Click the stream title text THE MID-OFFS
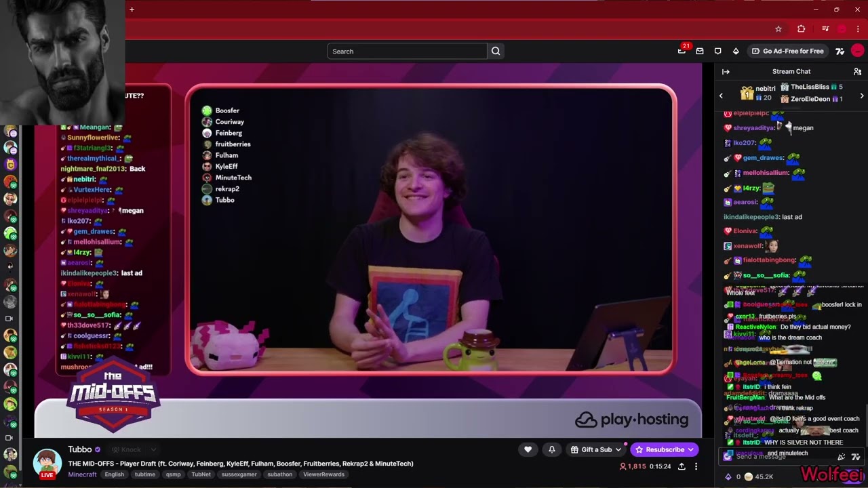The image size is (868, 488). [x=241, y=464]
